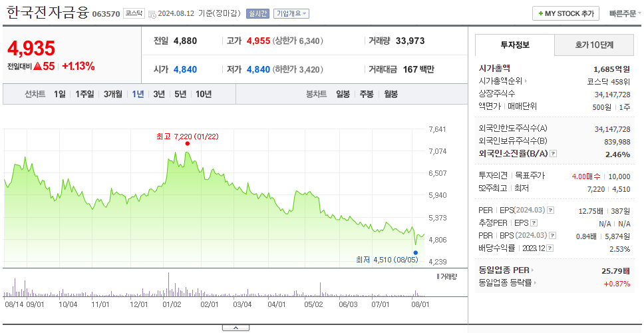
Task: Click the help icon next to 추정PER EPS
Action: click(x=534, y=223)
